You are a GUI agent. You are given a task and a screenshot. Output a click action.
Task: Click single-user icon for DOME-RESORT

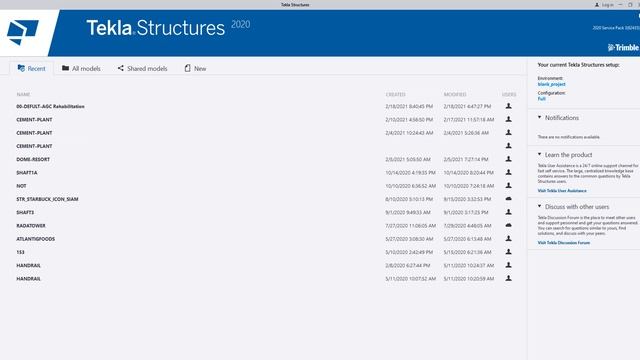pos(509,159)
